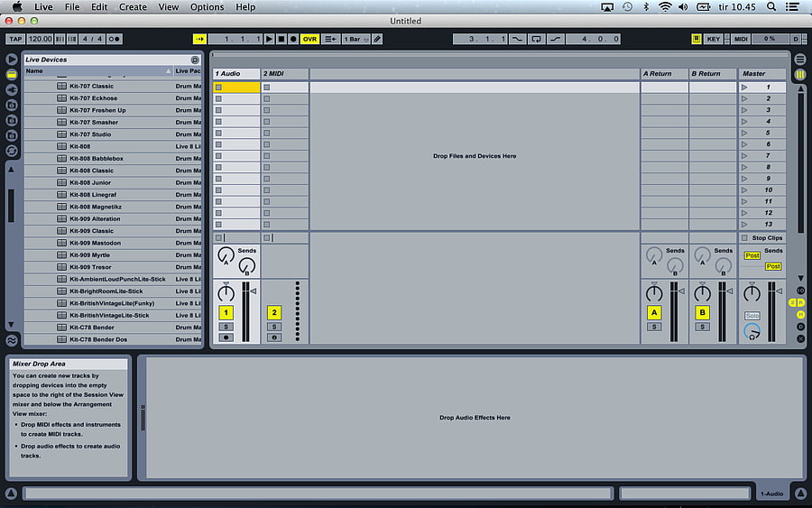The width and height of the screenshot is (812, 508).
Task: Click the Live Devices search icon
Action: [195, 60]
